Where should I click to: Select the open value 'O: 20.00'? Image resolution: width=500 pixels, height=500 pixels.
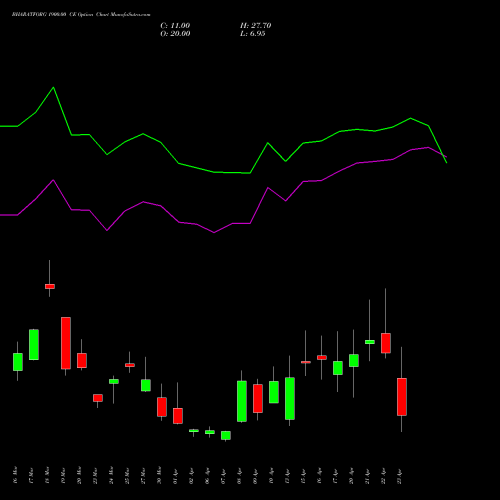coord(175,34)
